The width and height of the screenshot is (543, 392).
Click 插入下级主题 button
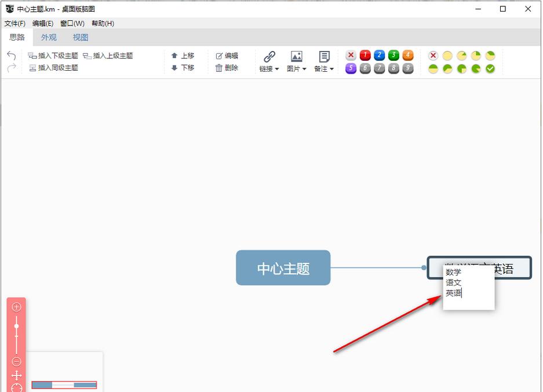coord(53,56)
